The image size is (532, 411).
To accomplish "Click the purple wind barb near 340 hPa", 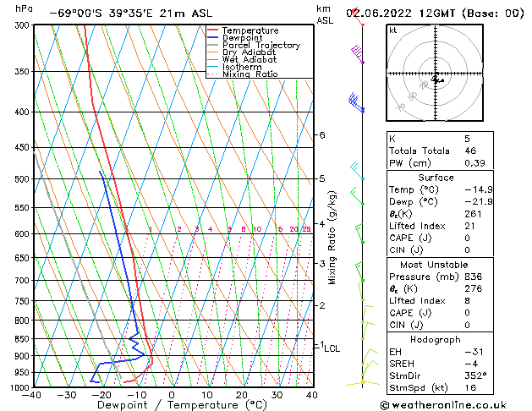I will [357, 54].
